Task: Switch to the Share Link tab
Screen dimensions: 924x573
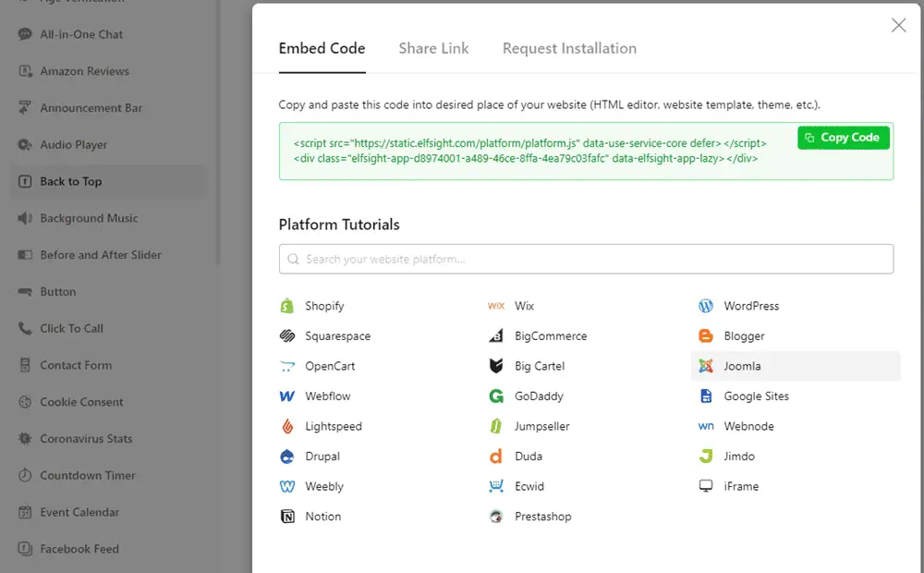Action: click(433, 48)
